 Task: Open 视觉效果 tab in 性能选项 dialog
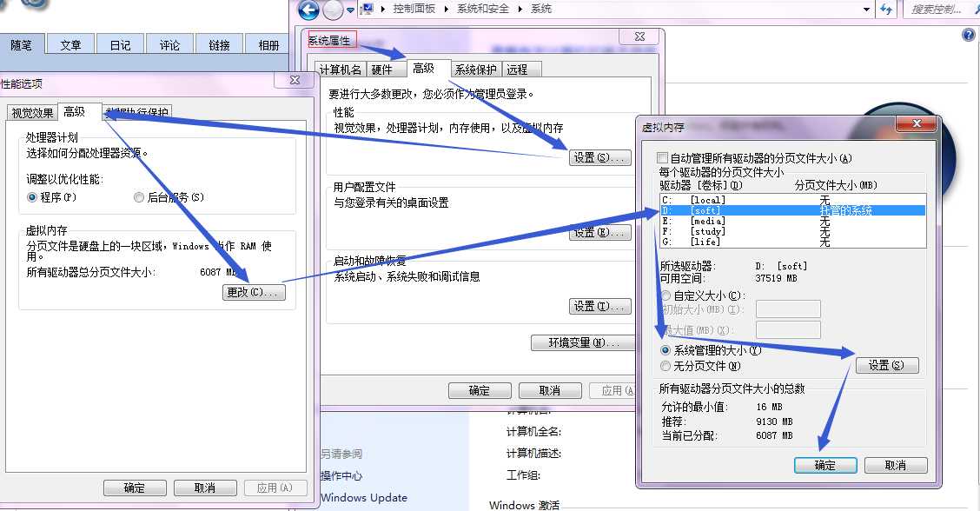click(x=32, y=113)
